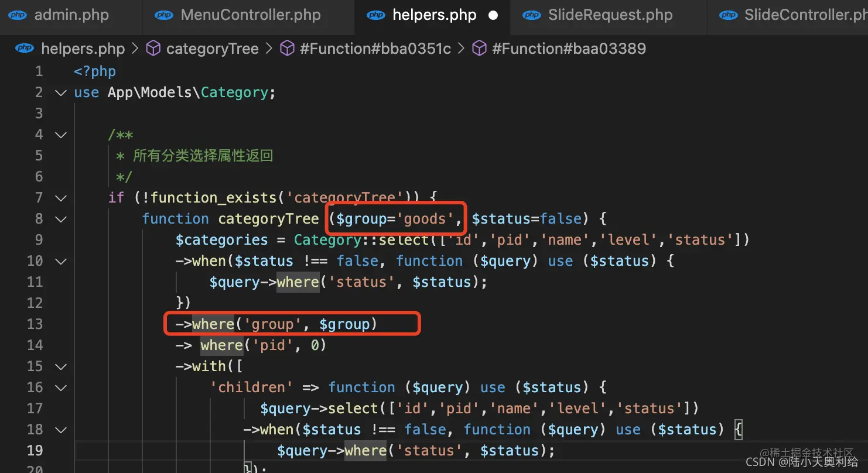Screen dimensions: 868x473
Task: Click line number 1 in the gutter
Action: [x=39, y=71]
